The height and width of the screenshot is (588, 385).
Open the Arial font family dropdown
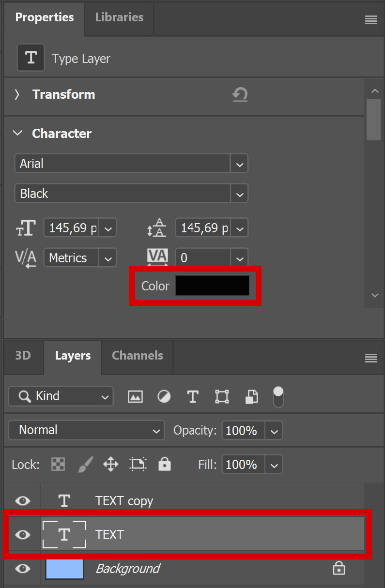point(239,164)
